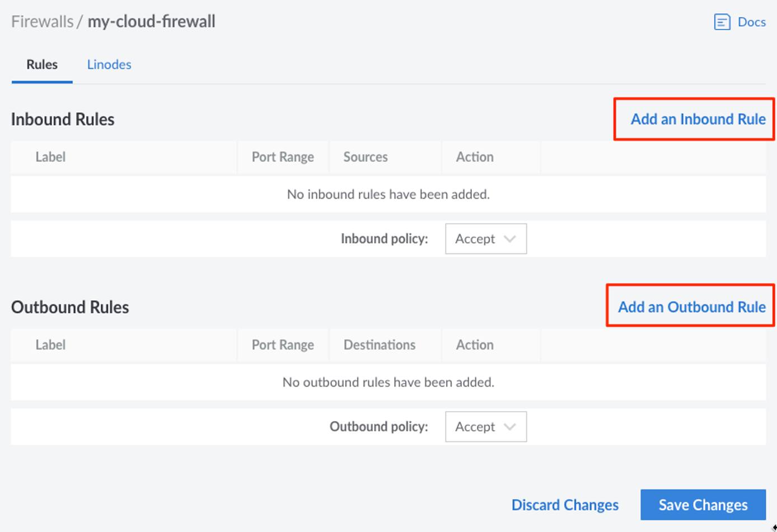Image resolution: width=777 pixels, height=532 pixels.
Task: Click Add an Outbound Rule
Action: (691, 307)
